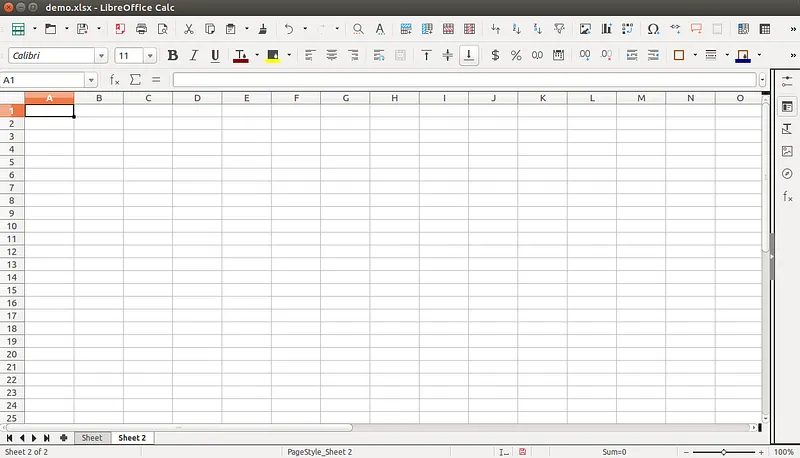The image size is (800, 458).
Task: Open Print Preview
Action: [x=163, y=29]
